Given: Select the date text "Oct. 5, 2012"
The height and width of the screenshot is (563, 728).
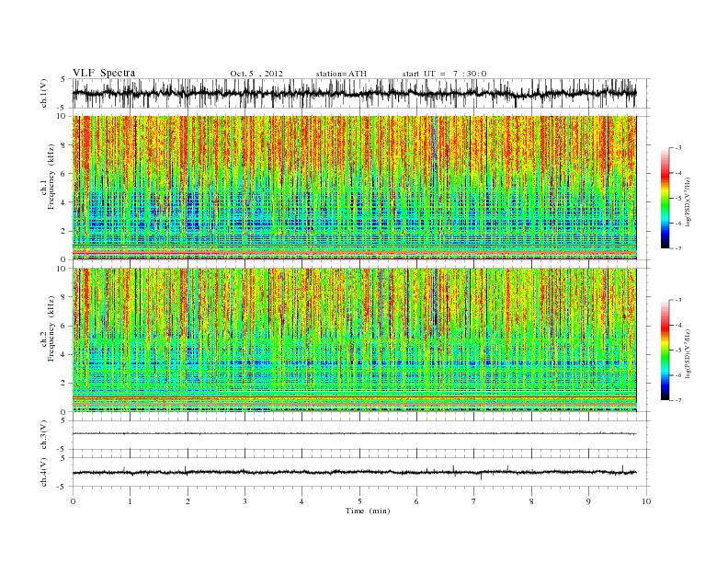Looking at the screenshot, I should click(256, 74).
